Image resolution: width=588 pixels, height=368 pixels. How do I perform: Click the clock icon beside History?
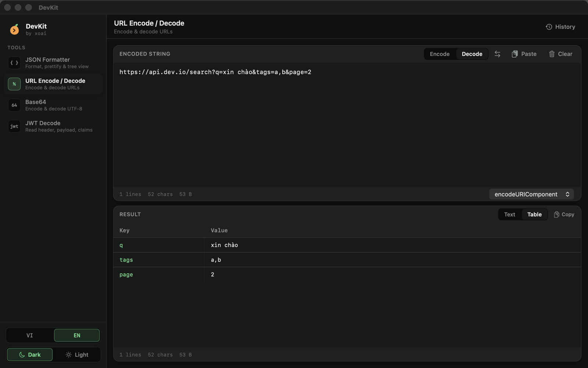(x=549, y=27)
